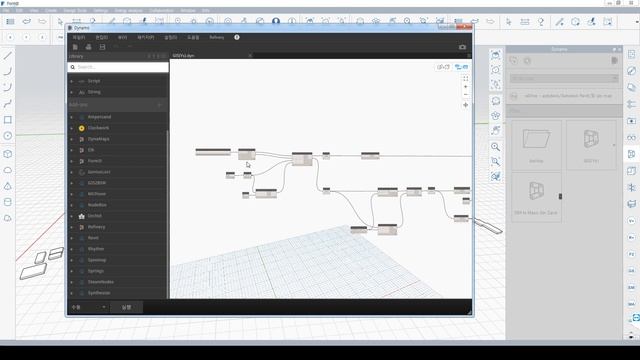This screenshot has height=360, width=640.
Task: Select FormIt Cylinder primitive tool
Action: point(7,202)
